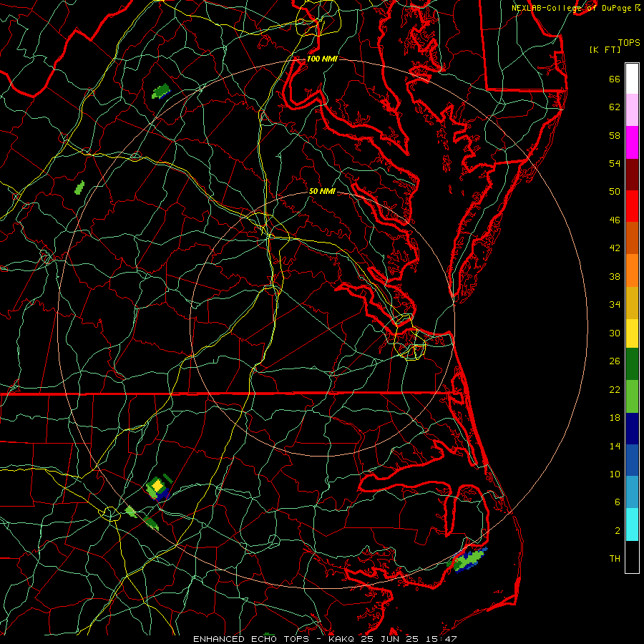Click the green and blue echo on the coast
The image size is (644, 644).
467,559
